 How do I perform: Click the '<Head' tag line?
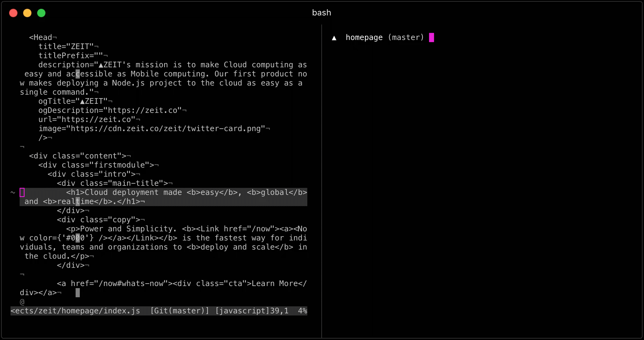(43, 38)
